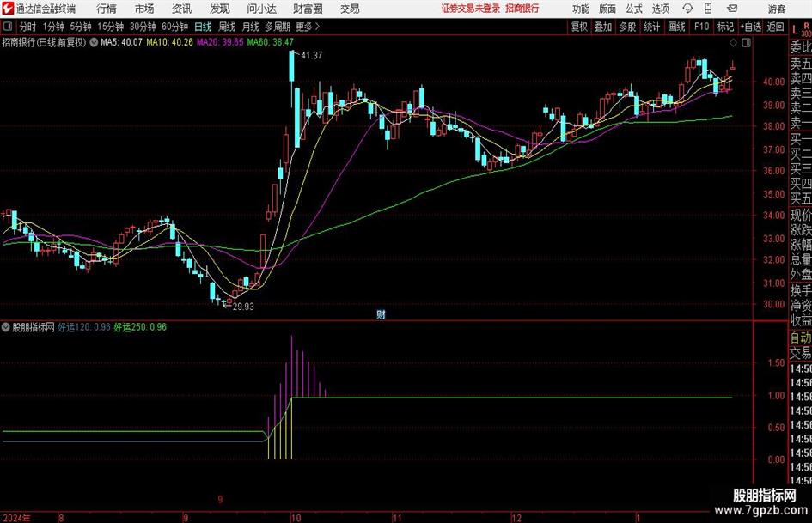
Task: Click the 返回 back button
Action: tap(775, 27)
